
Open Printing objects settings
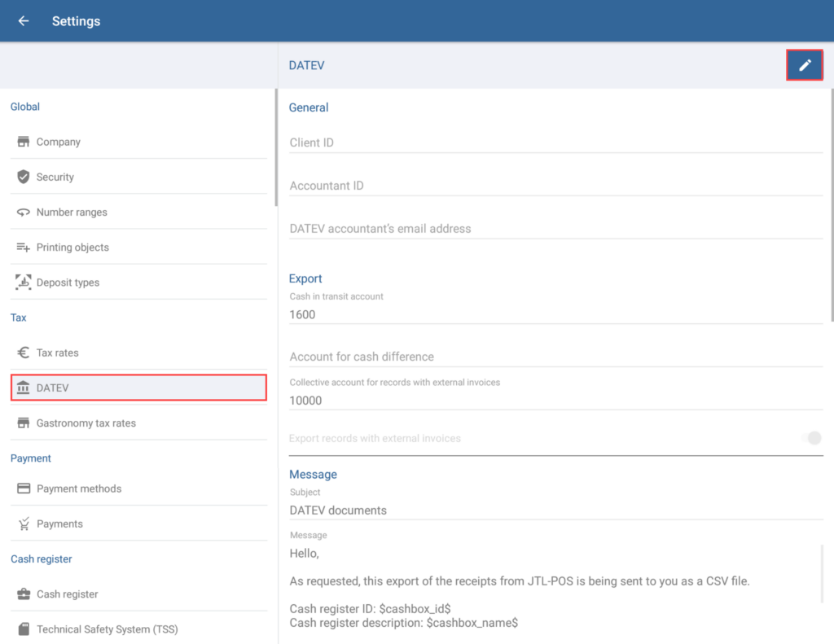[72, 248]
